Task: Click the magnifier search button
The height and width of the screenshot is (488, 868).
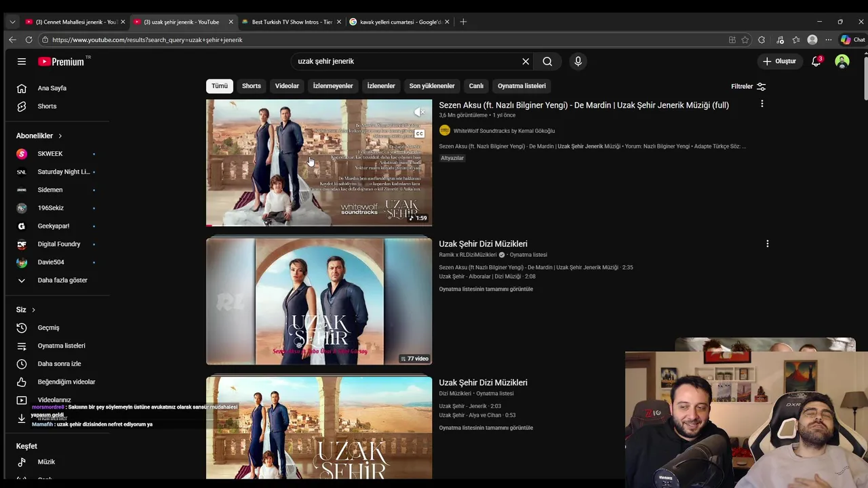Action: tap(547, 61)
